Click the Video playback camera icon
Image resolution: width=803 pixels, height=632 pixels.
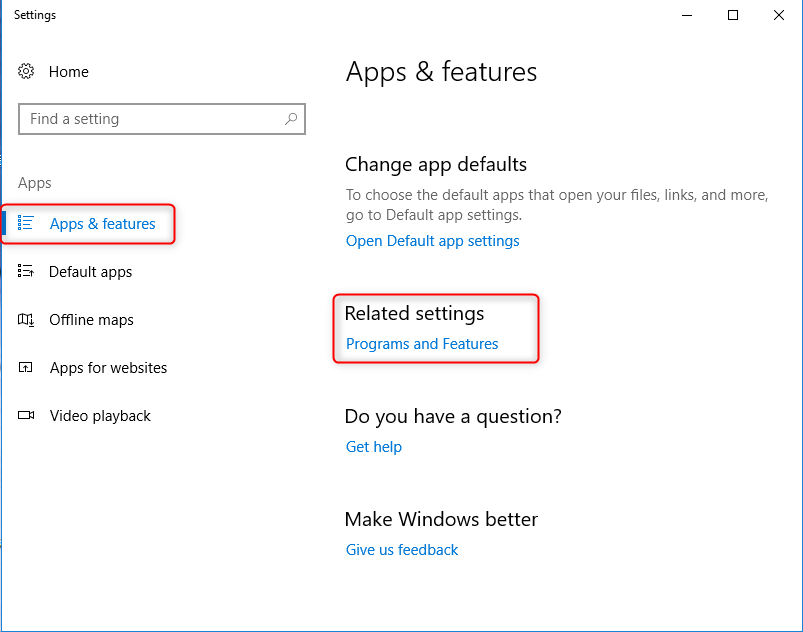(x=27, y=416)
